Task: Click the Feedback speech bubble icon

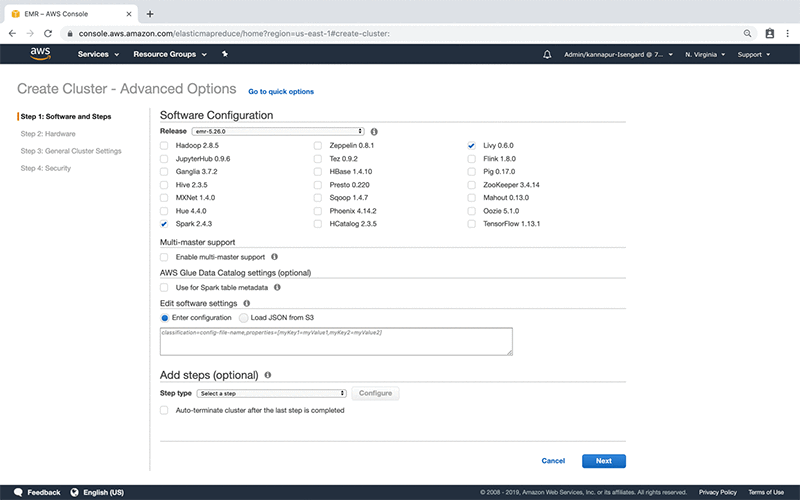Action: click(18, 492)
